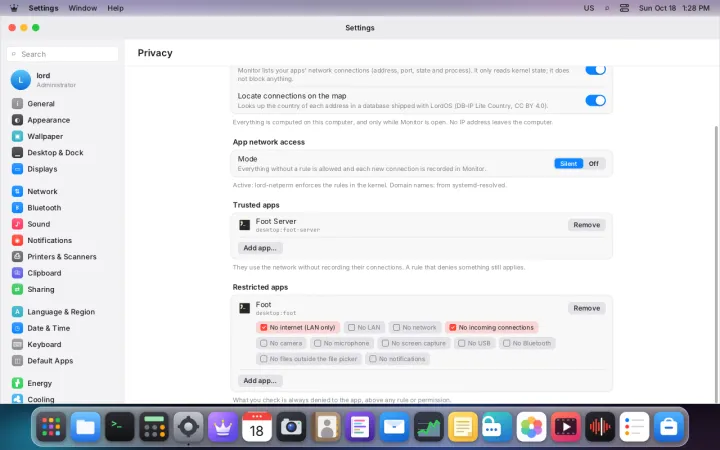Viewport: 720px width, 450px height.
Task: Open General settings in sidebar
Action: click(62, 104)
